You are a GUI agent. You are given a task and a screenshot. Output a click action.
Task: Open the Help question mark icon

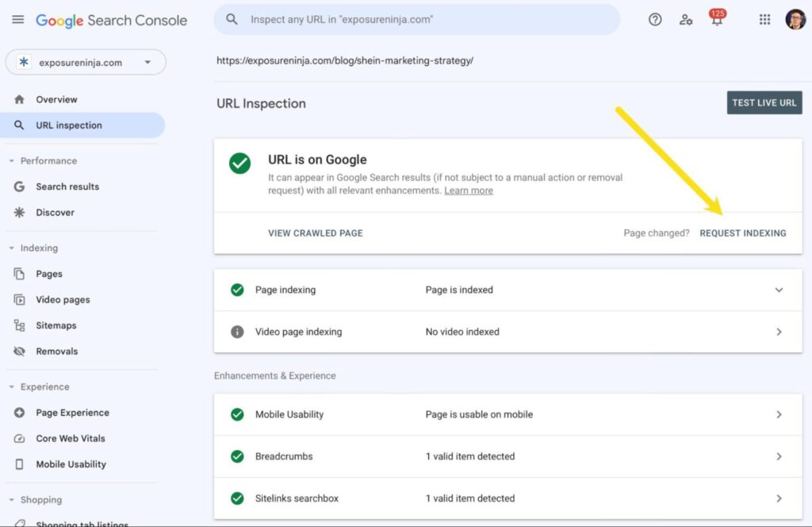click(655, 20)
